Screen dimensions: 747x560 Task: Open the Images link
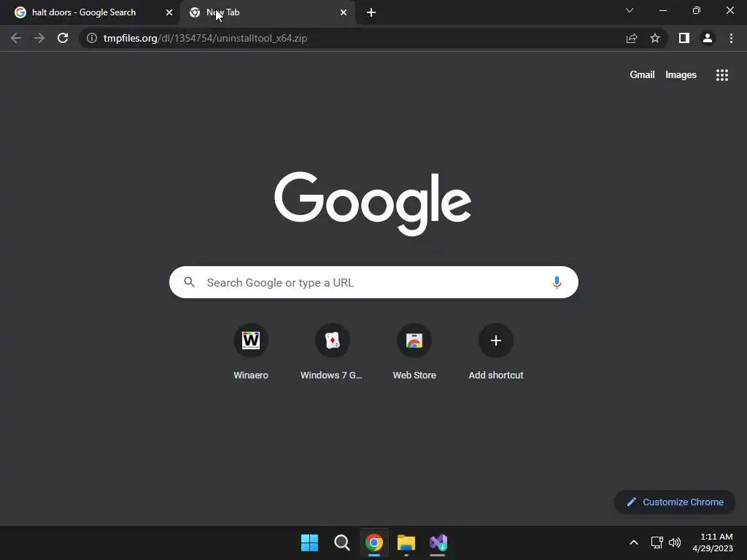(x=681, y=75)
